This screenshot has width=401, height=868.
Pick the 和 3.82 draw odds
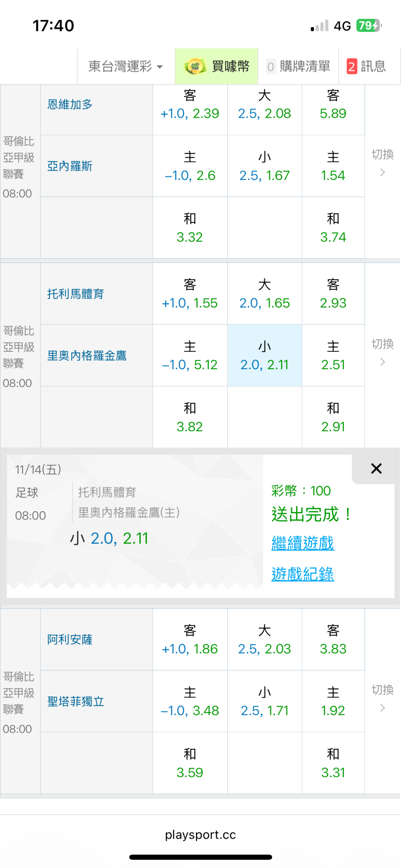click(x=190, y=417)
